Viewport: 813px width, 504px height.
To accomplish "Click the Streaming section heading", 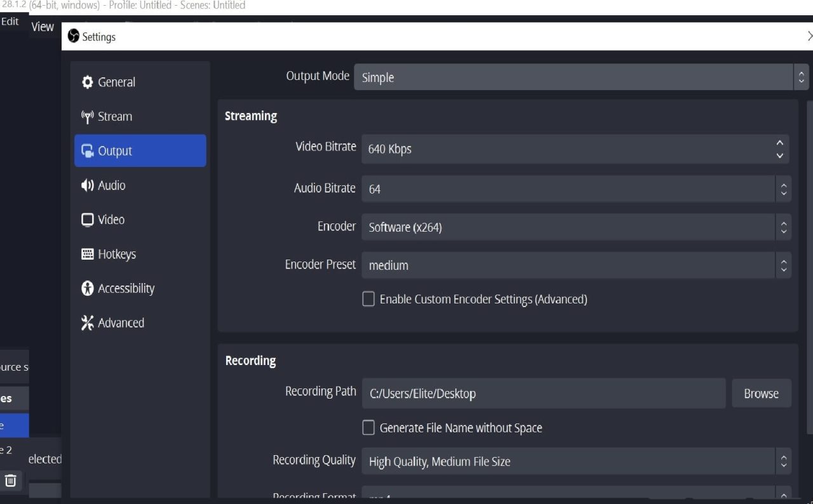I will (x=251, y=116).
